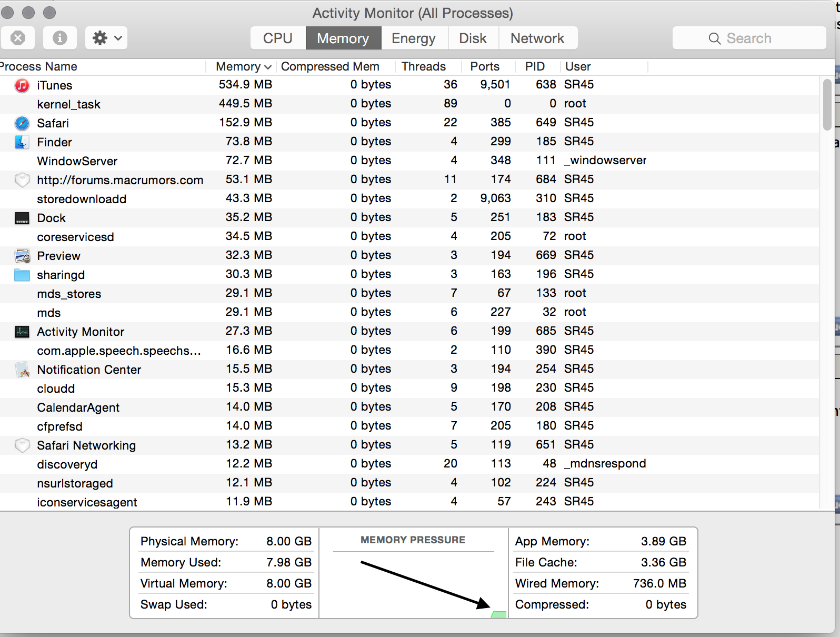Click the Finder face icon
Viewport: 840px width, 637px height.
pos(22,142)
